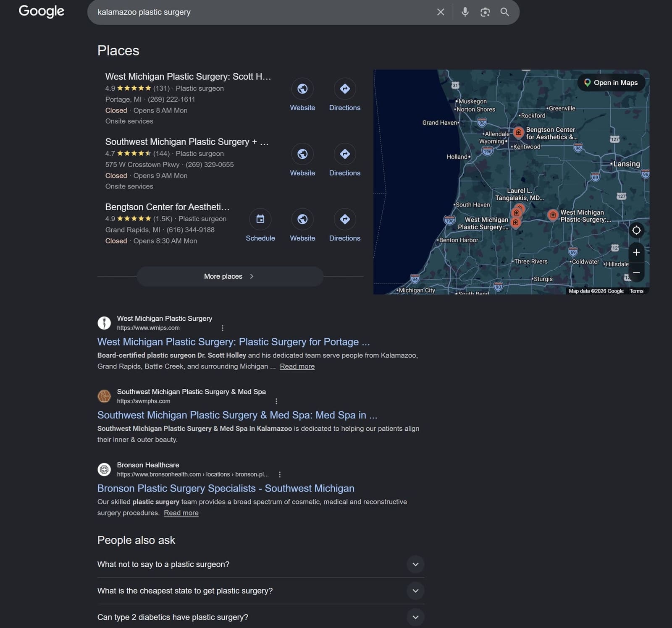Click the Three Rivers map label
Screen dimensions: 672x628
click(x=531, y=261)
